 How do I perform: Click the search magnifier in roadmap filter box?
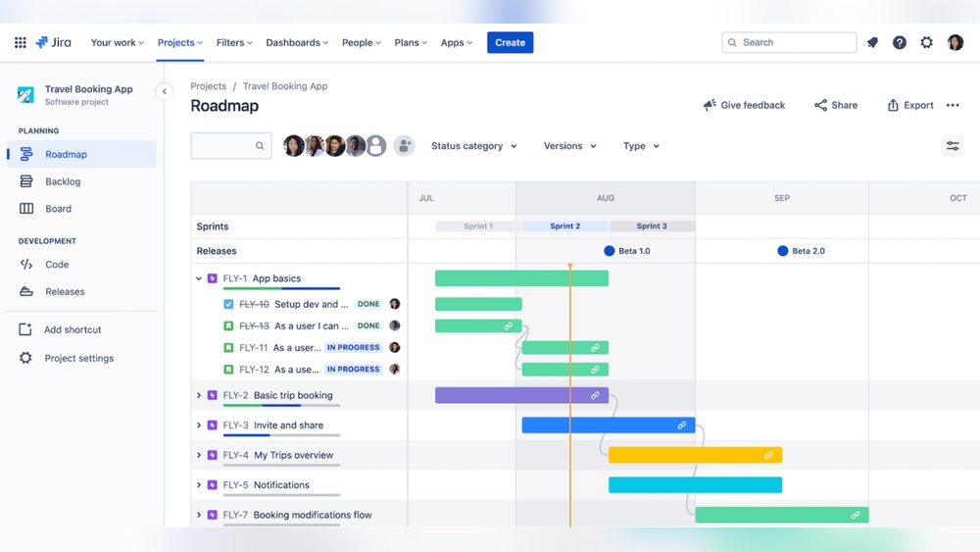pyautogui.click(x=260, y=146)
